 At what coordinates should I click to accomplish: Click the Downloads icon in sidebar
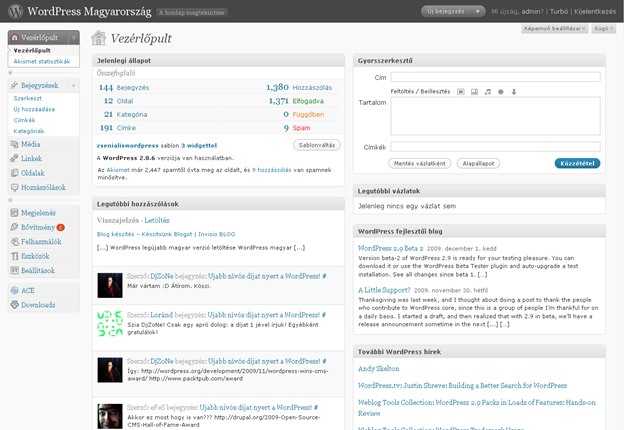click(x=14, y=305)
